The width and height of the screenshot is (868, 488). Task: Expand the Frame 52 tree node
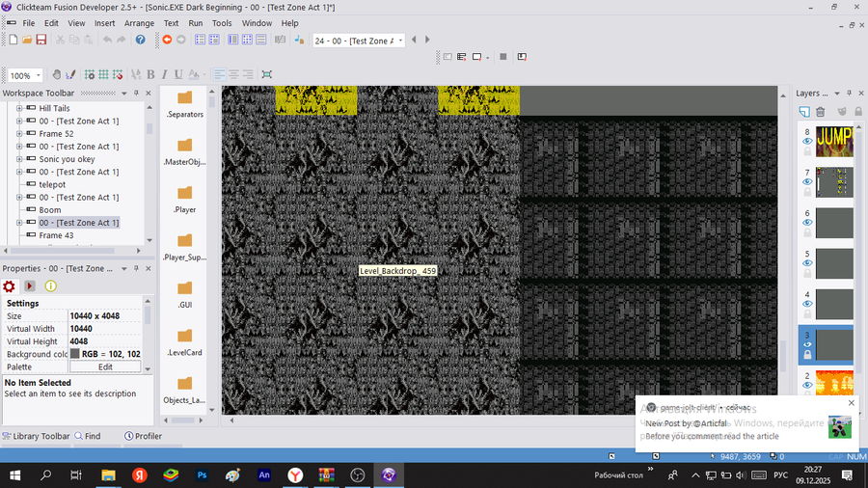[x=19, y=134]
